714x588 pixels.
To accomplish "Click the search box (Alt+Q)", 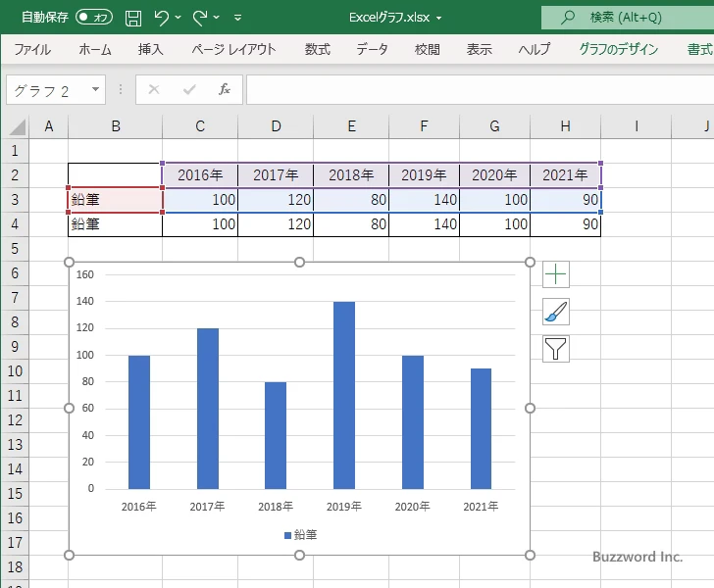I will tap(628, 18).
